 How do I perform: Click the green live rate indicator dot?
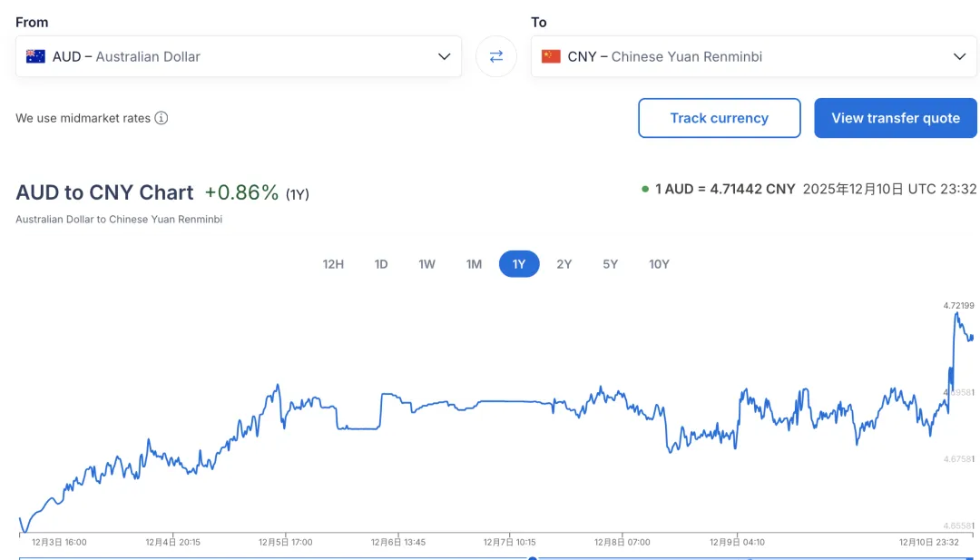point(643,189)
